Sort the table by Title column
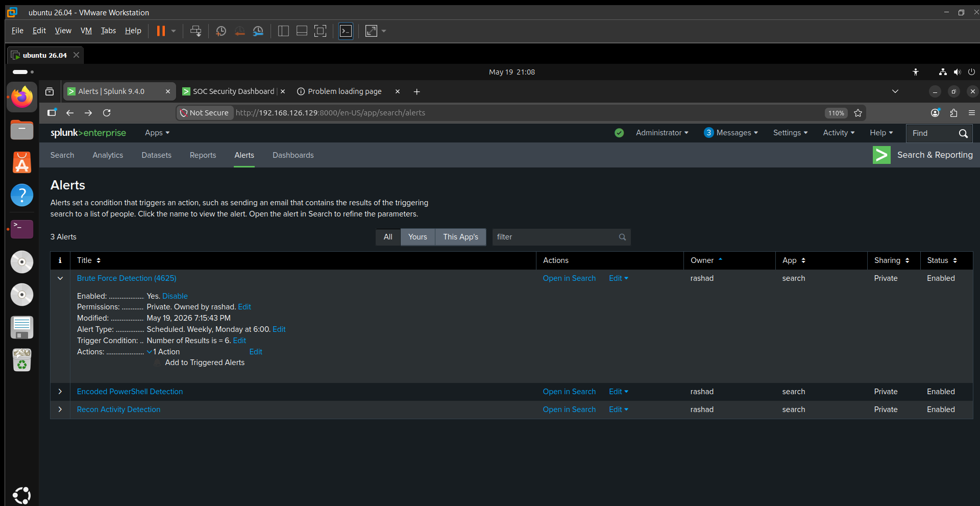 pos(89,260)
